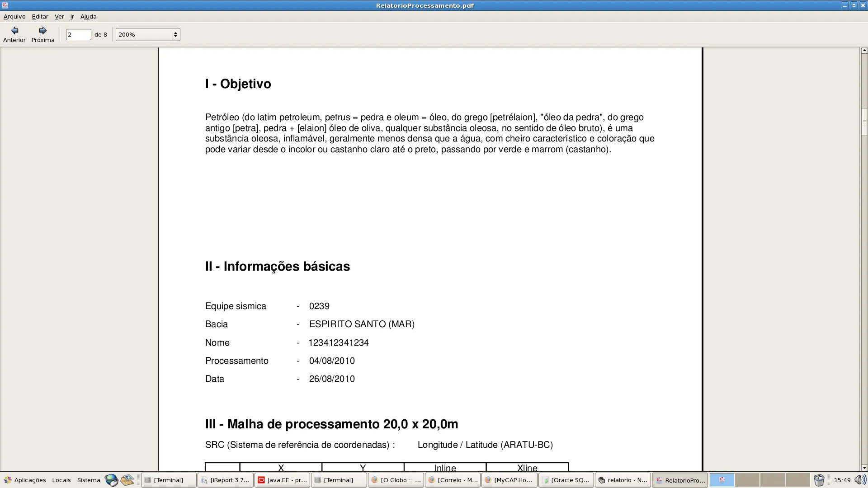Open the trash icon in the panel
The width and height of the screenshot is (868, 488).
819,480
